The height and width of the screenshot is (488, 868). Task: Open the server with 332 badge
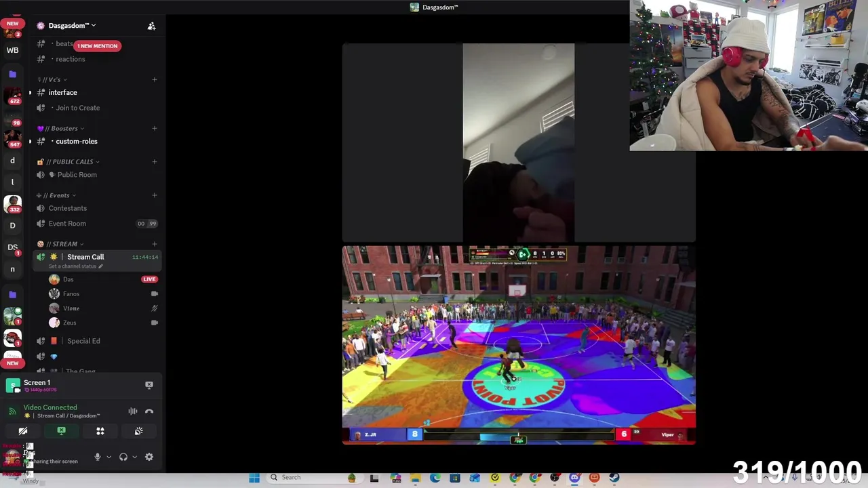(12, 203)
